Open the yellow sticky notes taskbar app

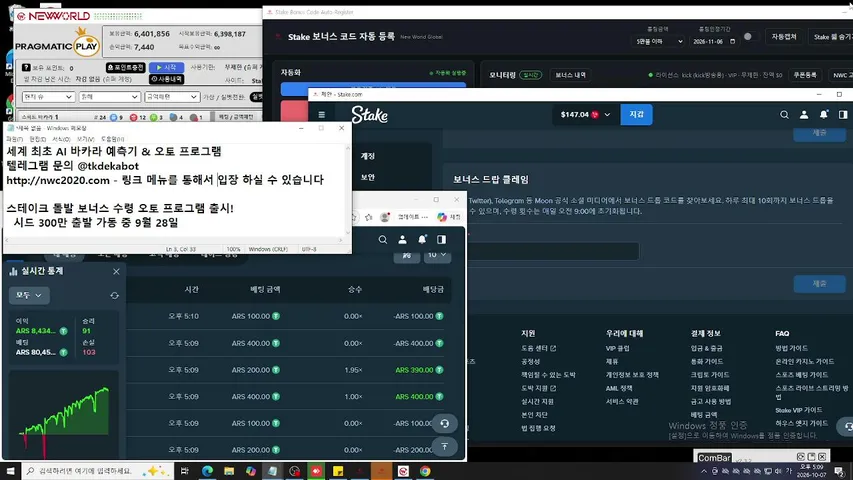(x=338, y=471)
